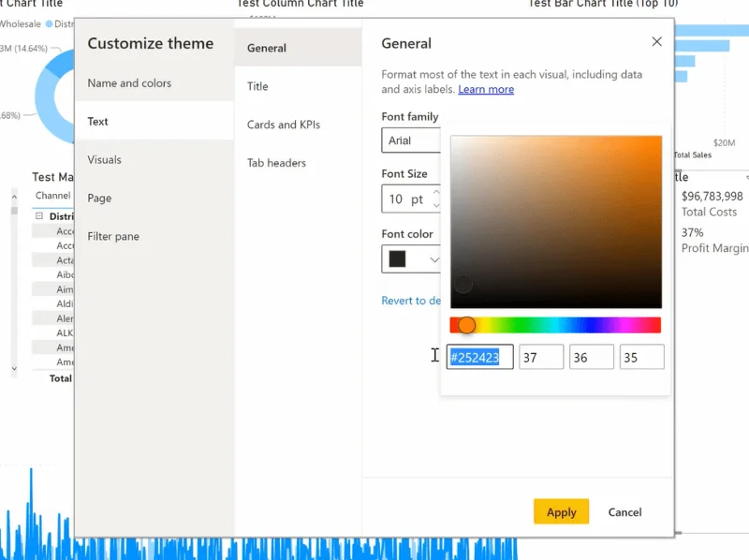Follow the Learn more link
The width and height of the screenshot is (749, 560).
pyautogui.click(x=486, y=89)
